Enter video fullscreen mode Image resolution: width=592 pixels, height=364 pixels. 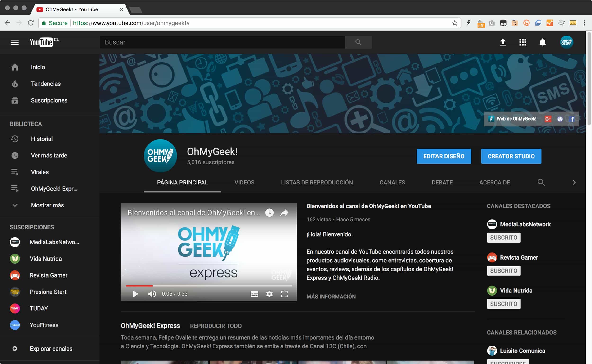[x=284, y=294]
